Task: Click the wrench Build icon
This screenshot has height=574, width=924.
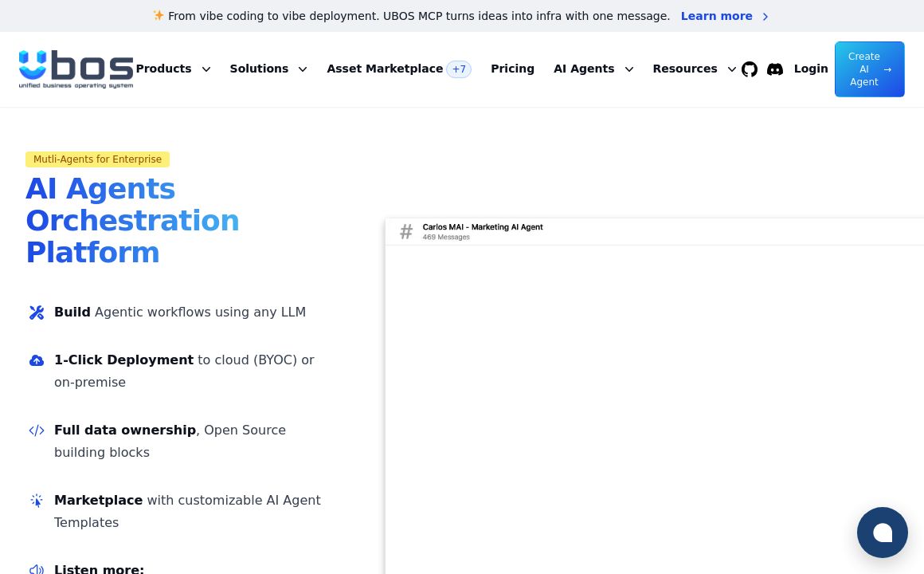Action: [x=37, y=313]
